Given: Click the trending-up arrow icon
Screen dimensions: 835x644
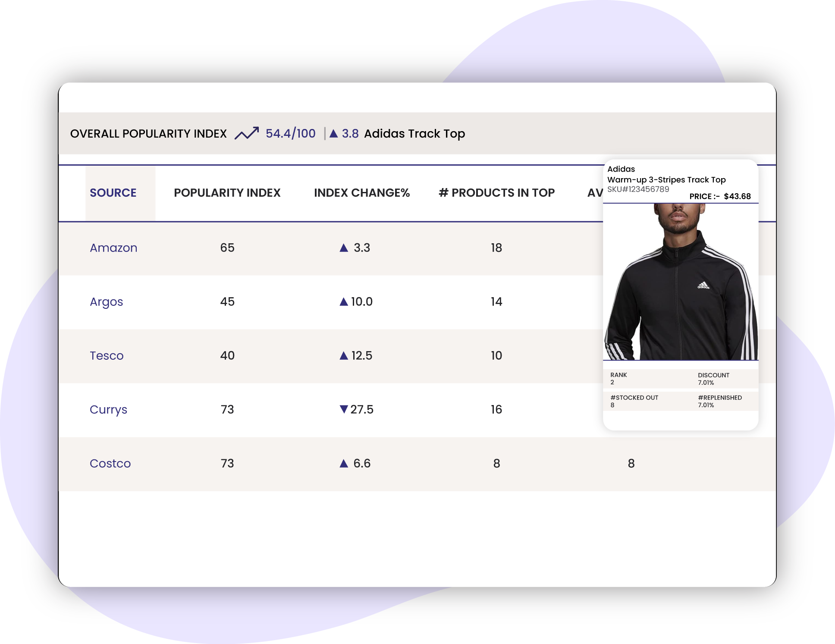Looking at the screenshot, I should click(x=247, y=133).
